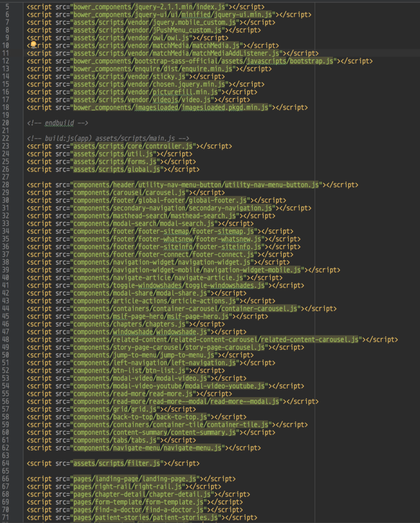The image size is (420, 523).
Task: Click the story-page-carousel.js path
Action: pos(169,348)
